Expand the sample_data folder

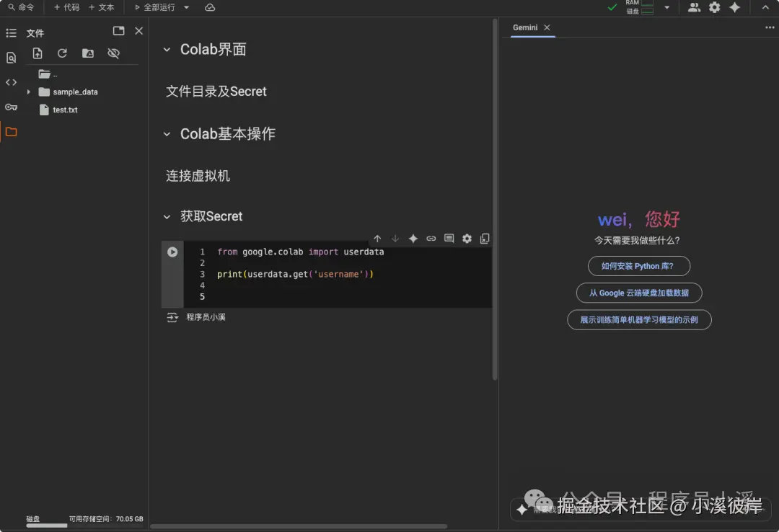[x=30, y=92]
